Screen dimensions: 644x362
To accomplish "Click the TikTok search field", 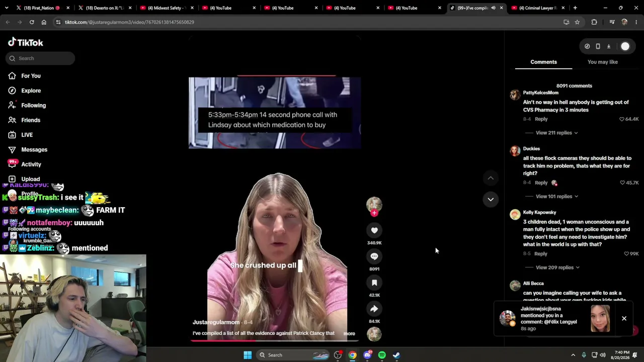I will (41, 58).
